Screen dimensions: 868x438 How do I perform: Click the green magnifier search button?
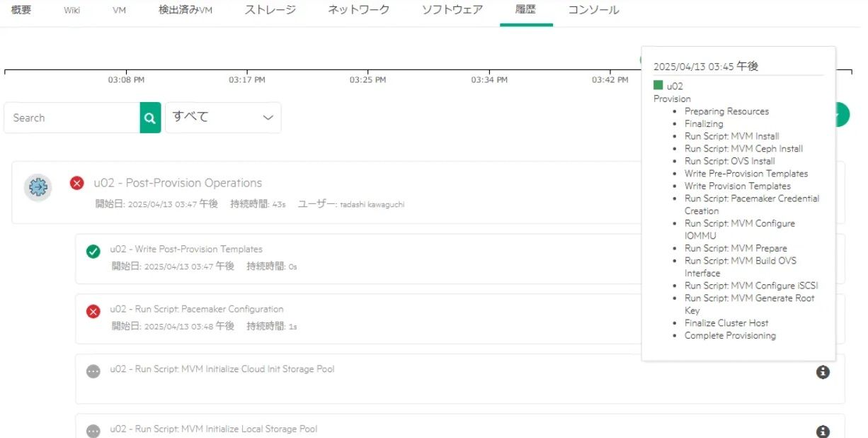150,118
